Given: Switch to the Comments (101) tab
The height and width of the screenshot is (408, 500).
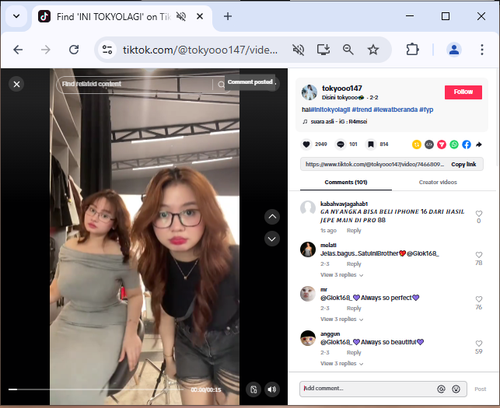Looking at the screenshot, I should pyautogui.click(x=346, y=182).
